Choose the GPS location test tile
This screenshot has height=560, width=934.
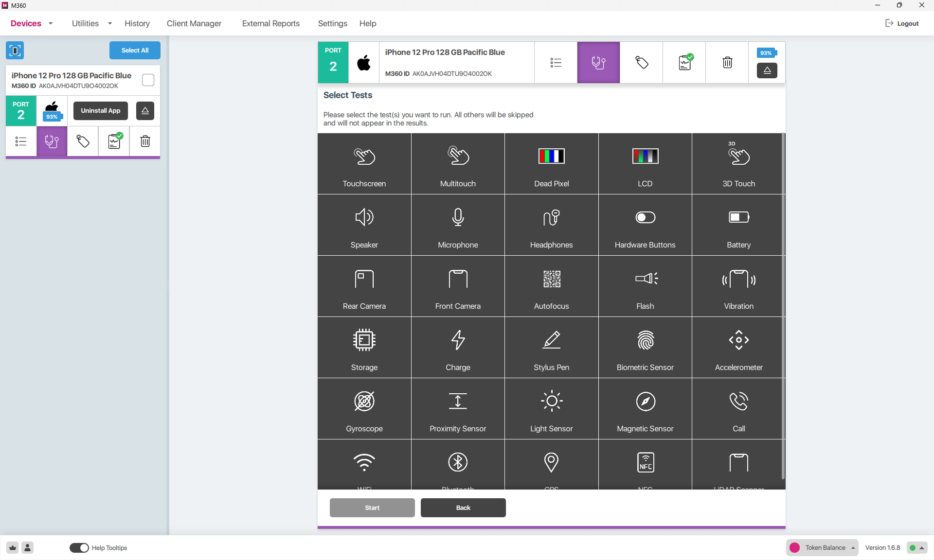552,465
